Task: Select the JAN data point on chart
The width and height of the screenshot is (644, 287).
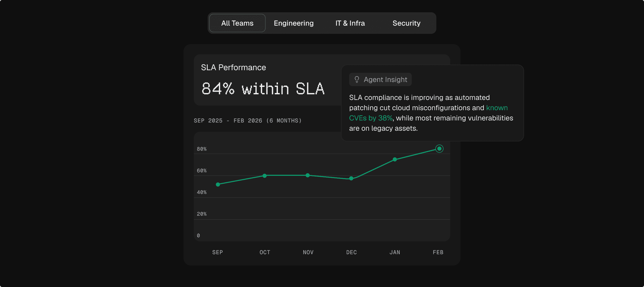Action: pos(395,159)
